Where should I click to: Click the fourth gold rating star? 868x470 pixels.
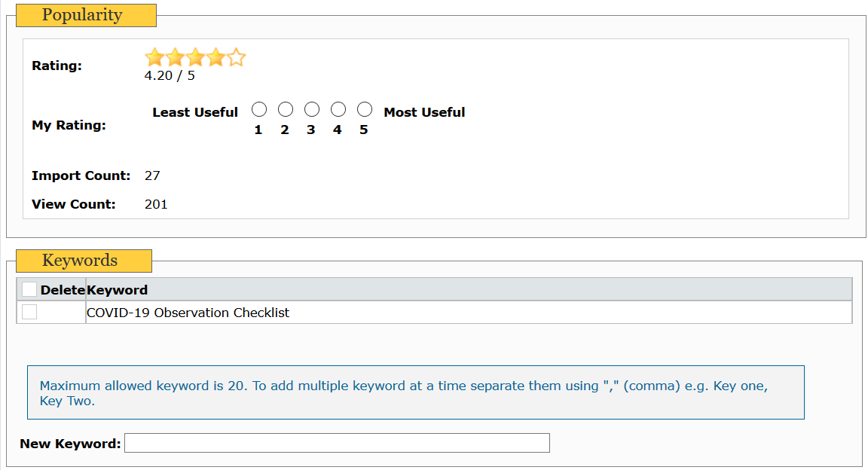(x=215, y=57)
